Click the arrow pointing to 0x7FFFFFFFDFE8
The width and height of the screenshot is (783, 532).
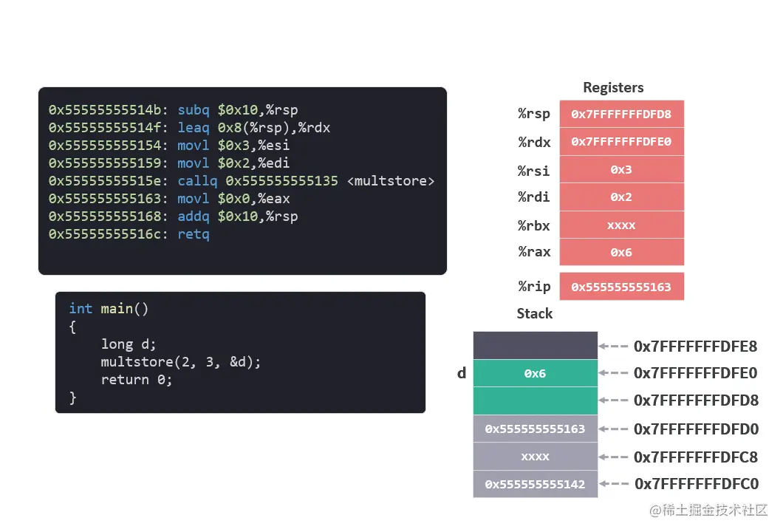(x=612, y=345)
